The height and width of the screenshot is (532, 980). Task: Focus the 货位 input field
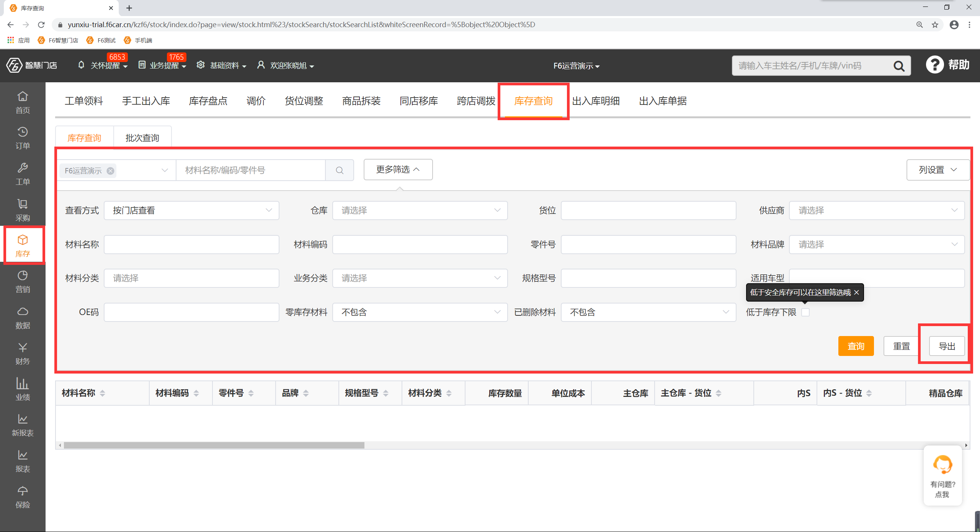(648, 211)
